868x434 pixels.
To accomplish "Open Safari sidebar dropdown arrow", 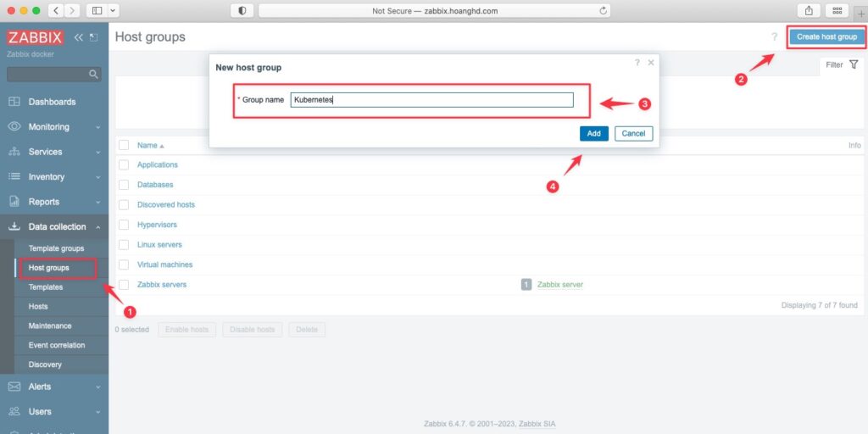I will click(x=114, y=10).
